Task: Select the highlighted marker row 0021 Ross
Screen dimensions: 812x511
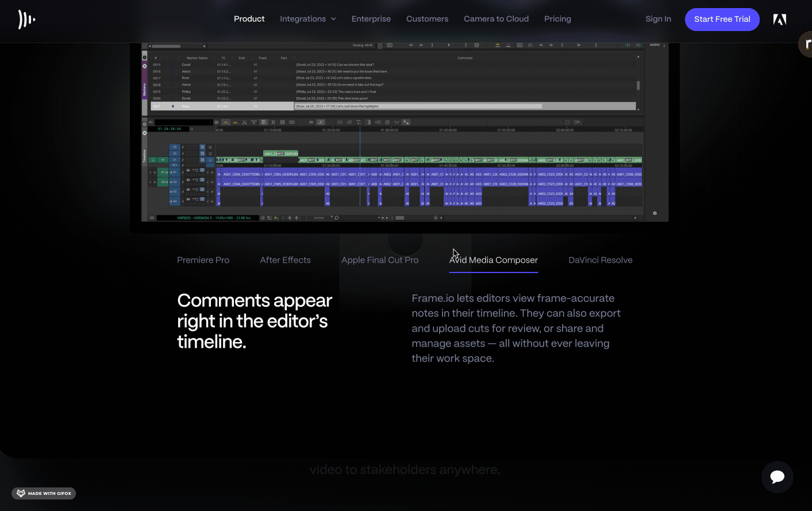Action: coord(394,106)
